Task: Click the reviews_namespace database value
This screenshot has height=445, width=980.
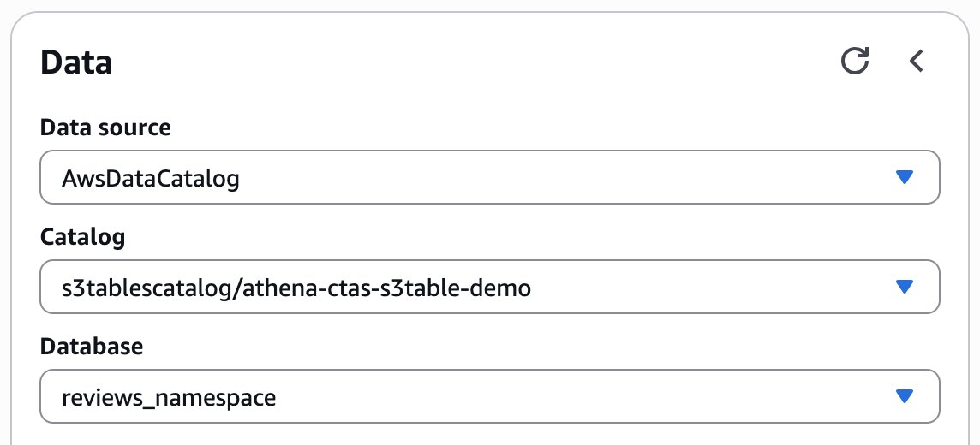Action: pos(169,398)
